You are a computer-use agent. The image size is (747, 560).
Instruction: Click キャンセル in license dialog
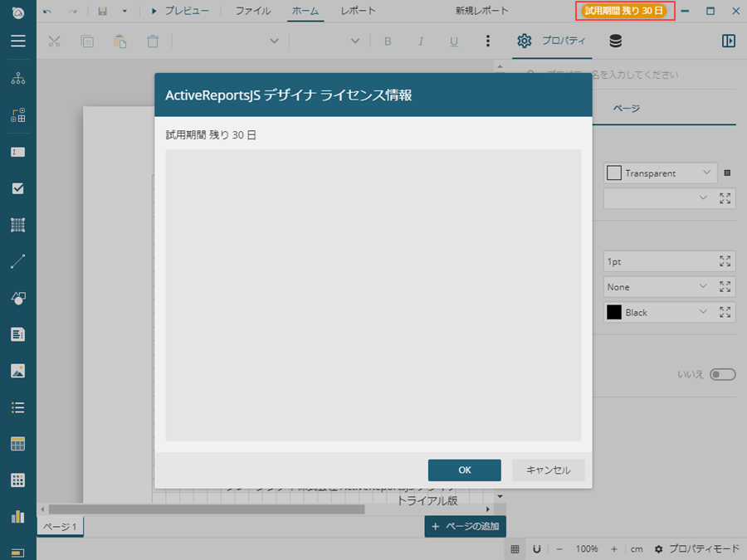click(549, 470)
